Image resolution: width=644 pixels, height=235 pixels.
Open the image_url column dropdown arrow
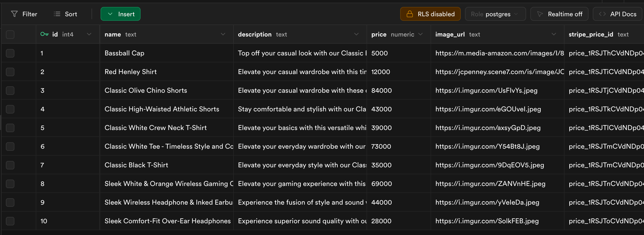[554, 34]
